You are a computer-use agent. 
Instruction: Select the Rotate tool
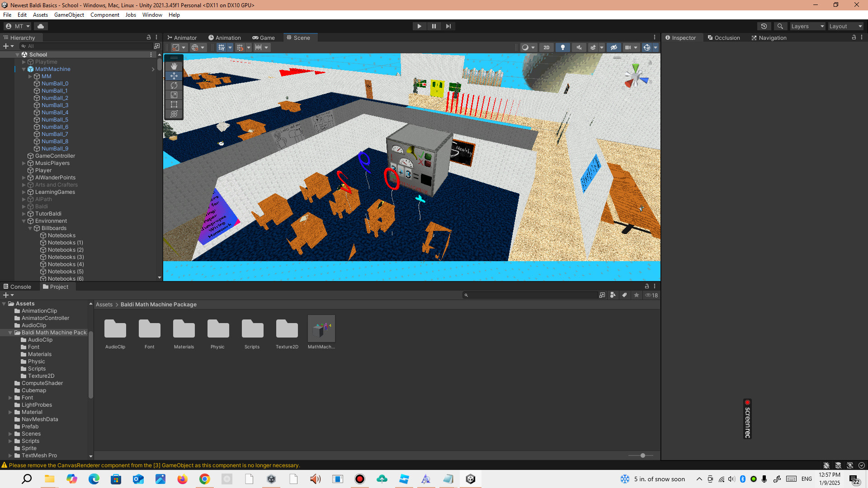pos(174,85)
